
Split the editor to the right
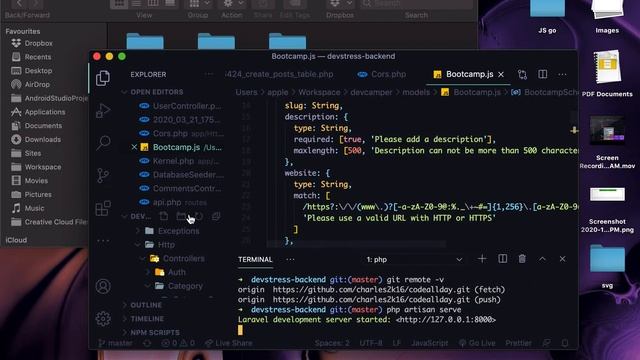(542, 74)
